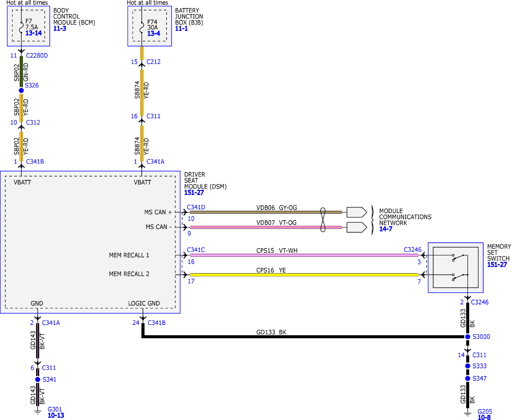Select ground label G301
This screenshot has height=420, width=511.
[55, 409]
